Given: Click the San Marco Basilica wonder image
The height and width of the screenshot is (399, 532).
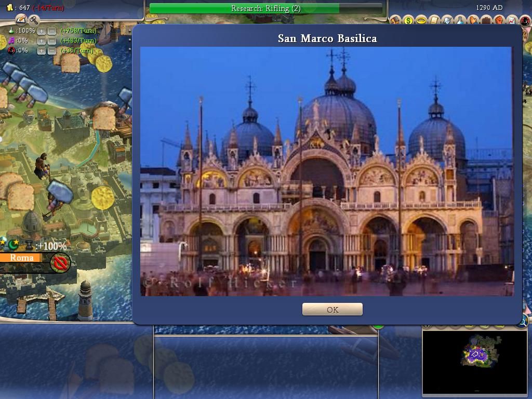Looking at the screenshot, I should pos(327,171).
